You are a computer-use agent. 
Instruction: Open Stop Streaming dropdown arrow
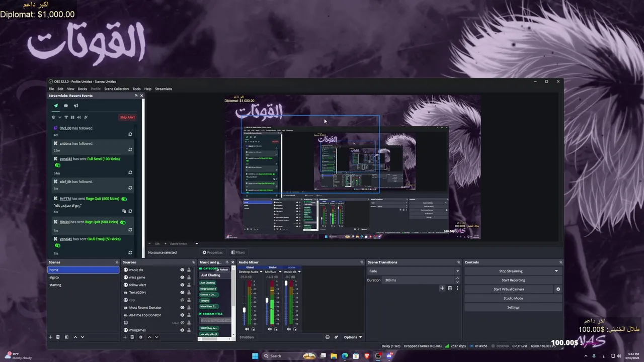pos(556,271)
